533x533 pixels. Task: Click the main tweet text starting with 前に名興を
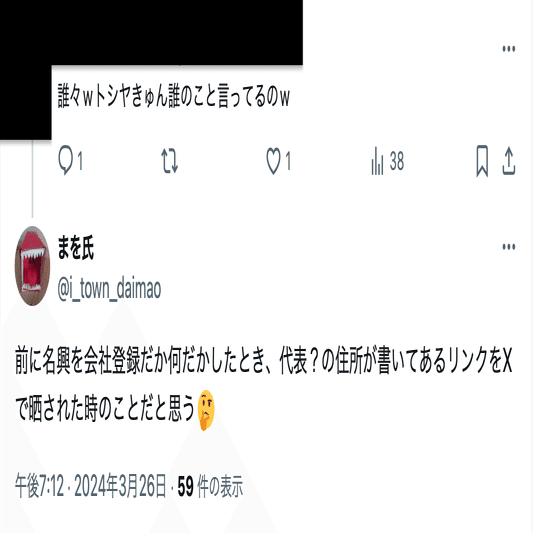tap(263, 386)
